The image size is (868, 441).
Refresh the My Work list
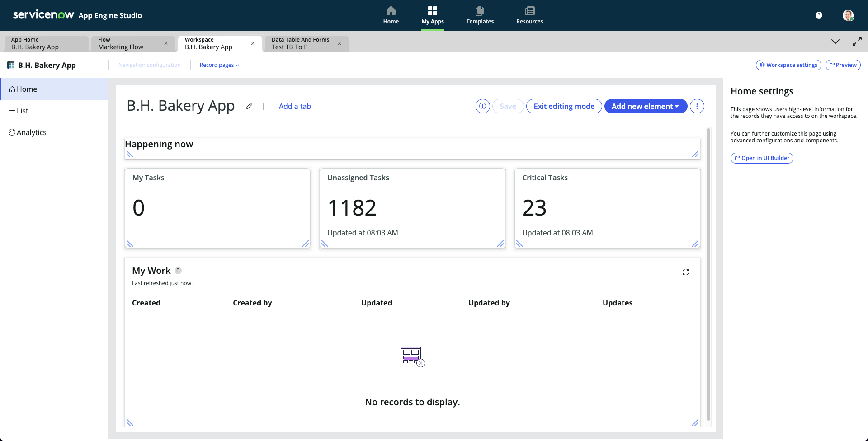click(x=685, y=272)
